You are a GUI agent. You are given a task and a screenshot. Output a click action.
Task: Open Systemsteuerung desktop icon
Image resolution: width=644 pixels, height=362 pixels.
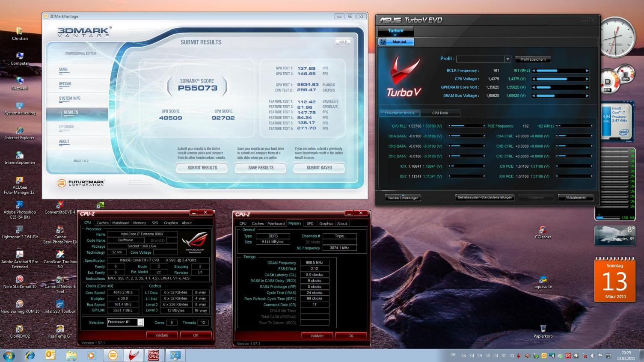(20, 108)
